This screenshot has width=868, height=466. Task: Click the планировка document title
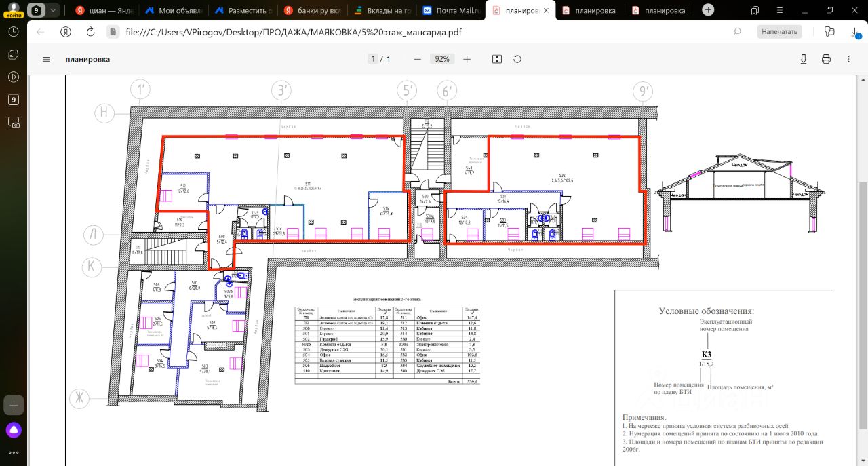click(87, 59)
